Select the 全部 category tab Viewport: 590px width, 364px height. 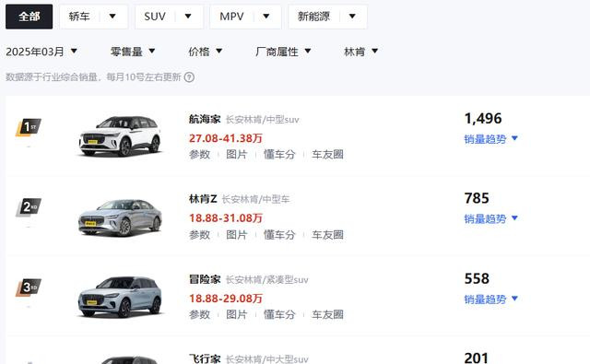pos(29,17)
